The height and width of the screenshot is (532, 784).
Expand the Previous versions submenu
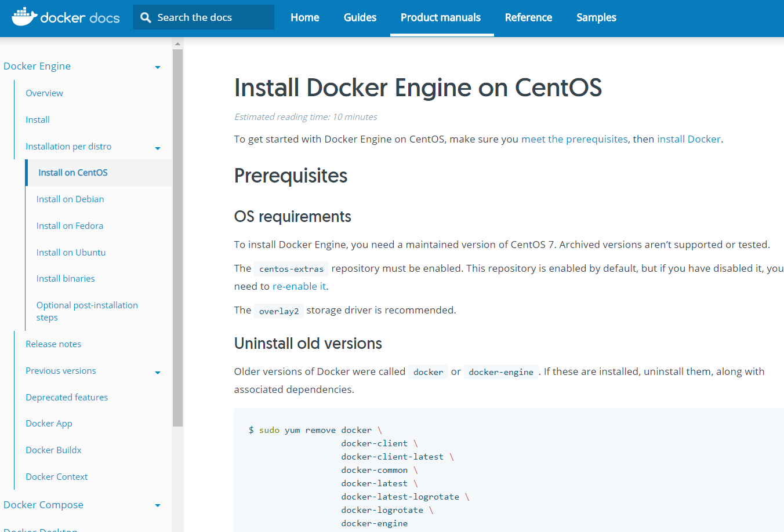(x=158, y=373)
